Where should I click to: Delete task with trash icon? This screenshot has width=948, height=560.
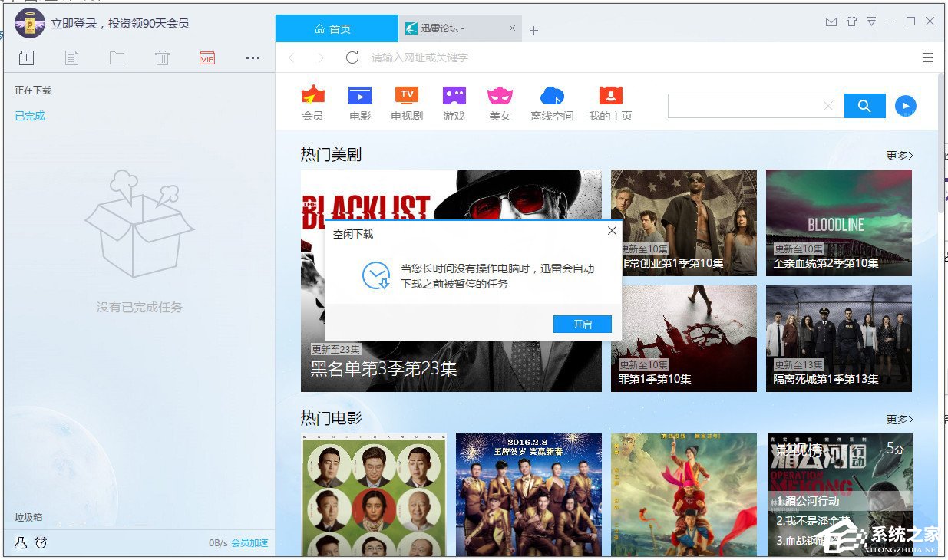tap(162, 58)
